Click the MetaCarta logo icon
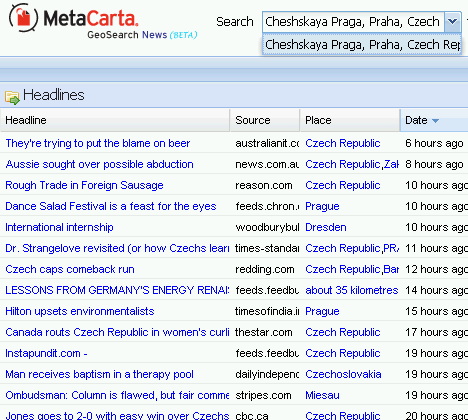The height and width of the screenshot is (420, 468). coord(23,18)
